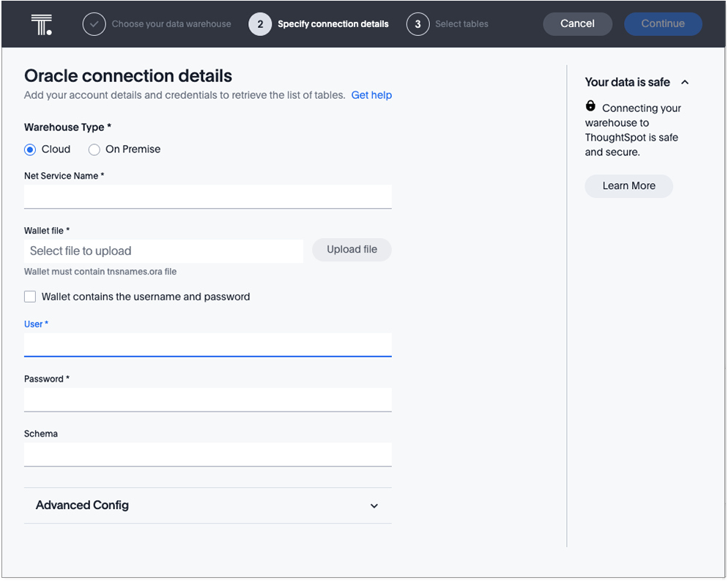Click the step 3 circle icon
Screen dimensions: 728x583
[417, 24]
